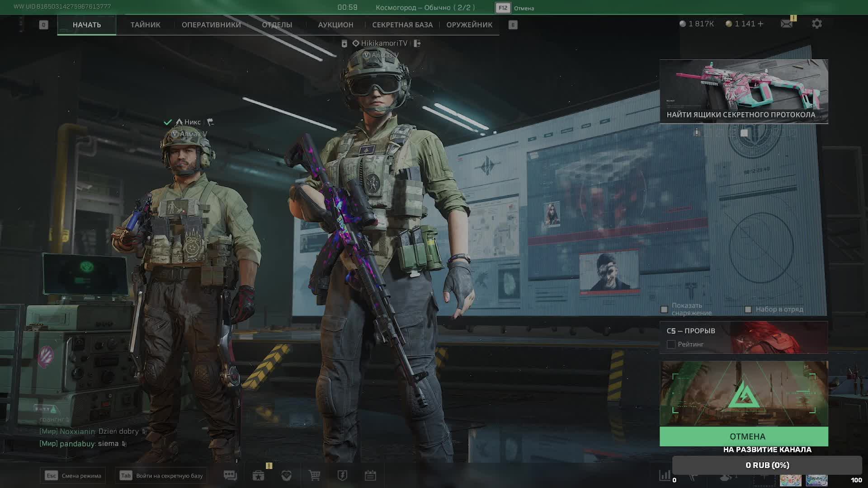Viewport: 868px width, 488px height.
Task: Toggle 'Набор в отряд' checkbox
Action: click(748, 310)
